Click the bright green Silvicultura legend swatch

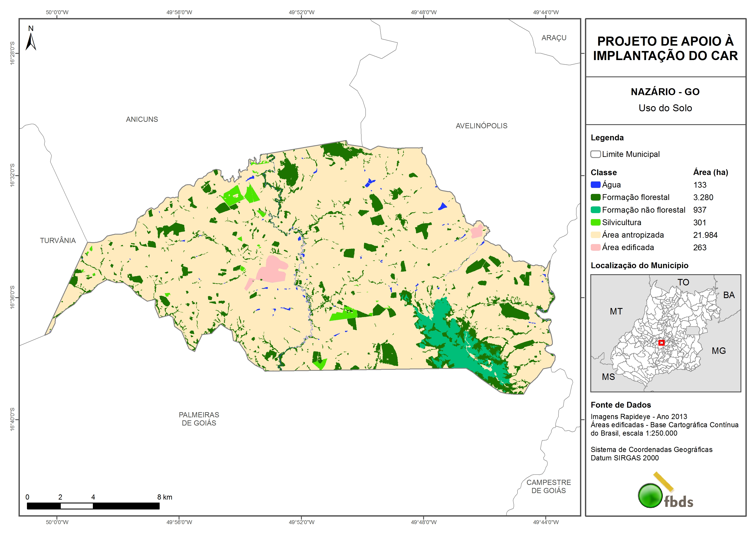[x=595, y=222]
